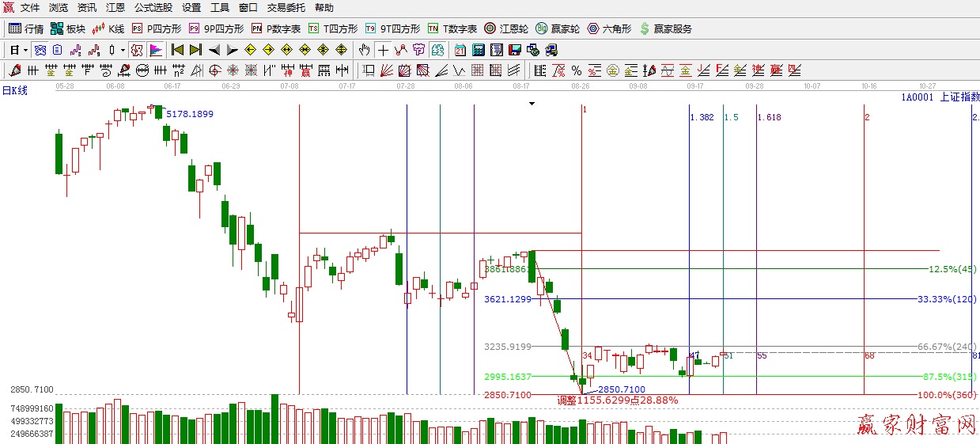Open the calendar date icon

(x=460, y=50)
